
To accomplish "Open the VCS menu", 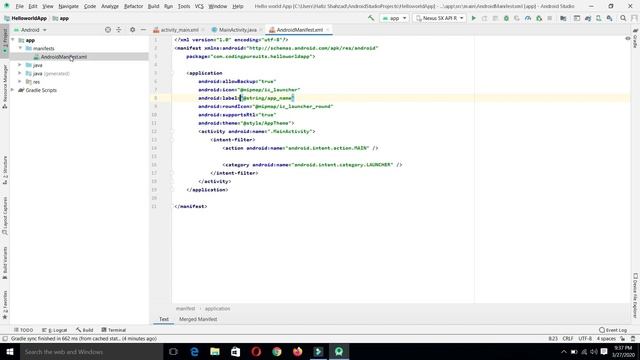I will click(x=199, y=7).
